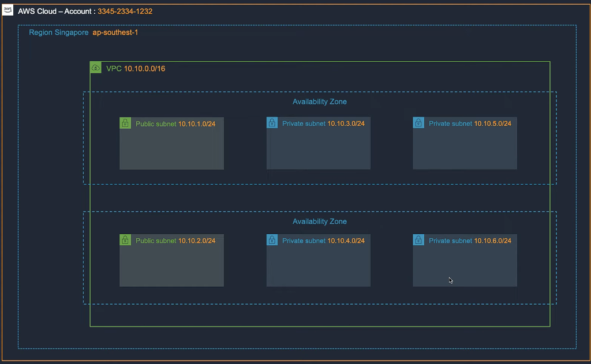Click the "Private subnet" label beside 10.10.6.0/24
This screenshot has width=591, height=364.
coord(450,241)
